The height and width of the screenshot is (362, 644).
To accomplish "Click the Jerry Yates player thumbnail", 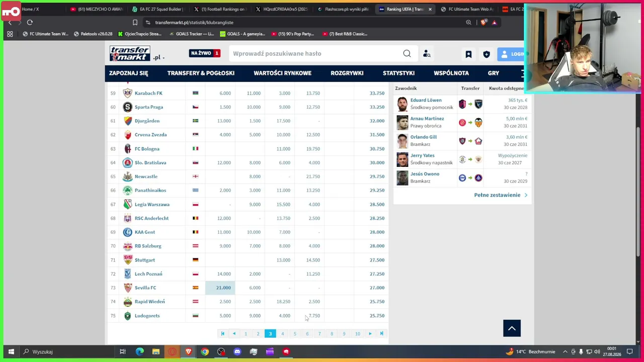I will [x=402, y=159].
